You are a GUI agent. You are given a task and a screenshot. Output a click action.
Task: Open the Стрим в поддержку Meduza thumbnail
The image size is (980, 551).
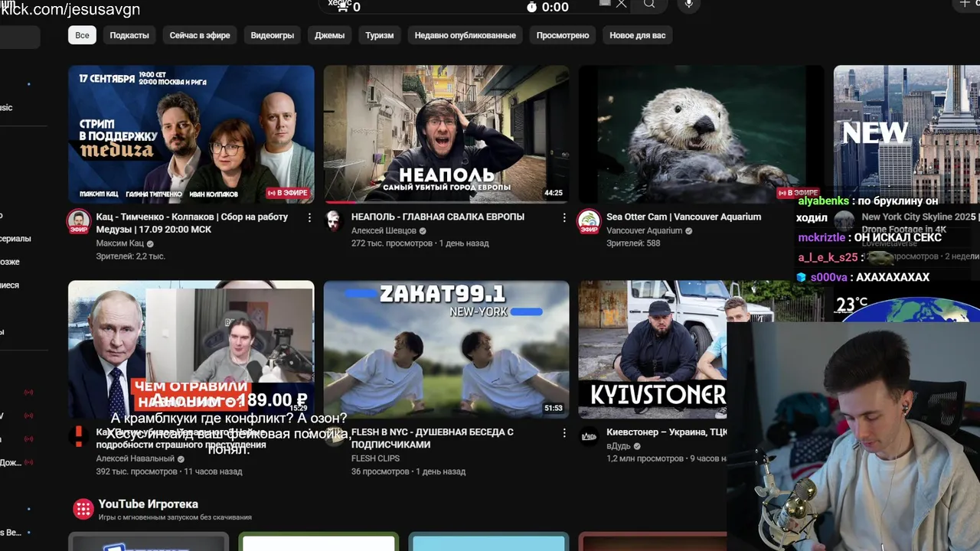[x=191, y=134]
